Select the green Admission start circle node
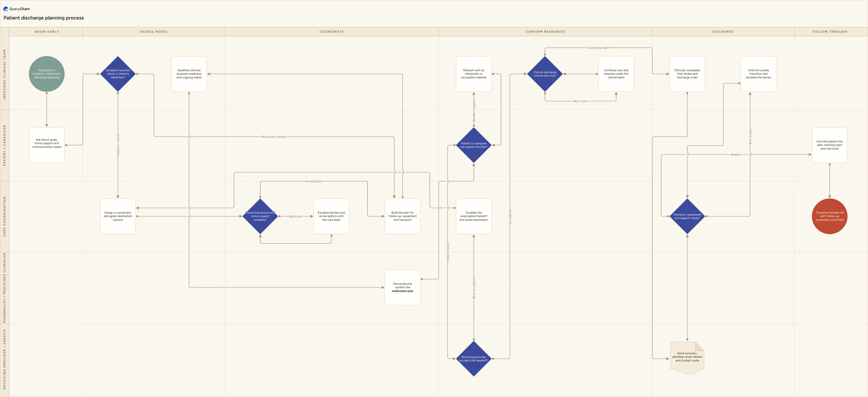 point(47,74)
